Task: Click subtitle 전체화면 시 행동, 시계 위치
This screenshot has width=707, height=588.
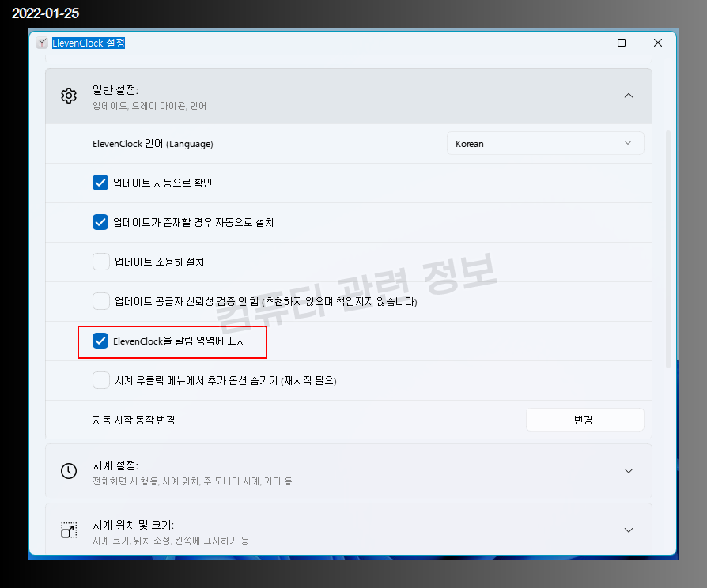Action: pos(192,481)
